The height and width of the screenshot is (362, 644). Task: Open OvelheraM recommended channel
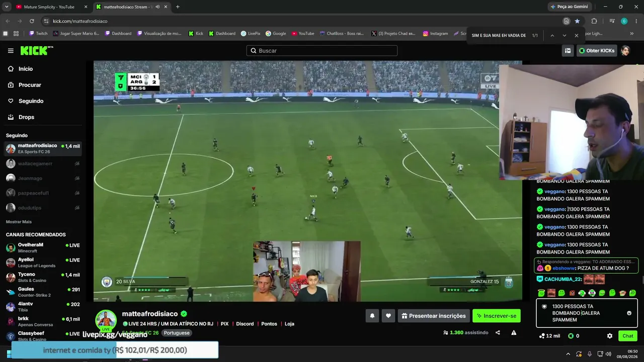(43, 248)
